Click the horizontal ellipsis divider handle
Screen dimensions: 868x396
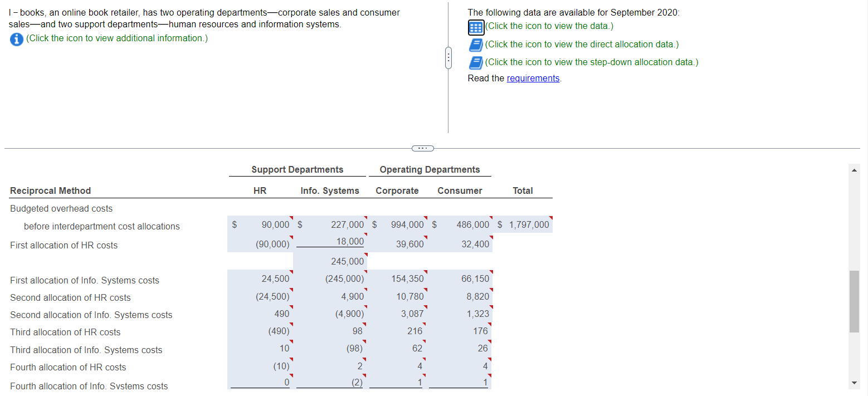(x=422, y=148)
